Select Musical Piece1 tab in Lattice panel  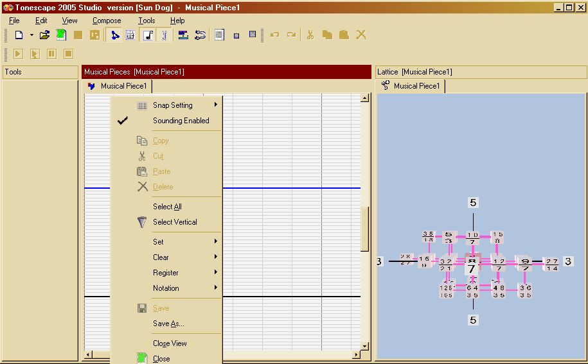coord(411,86)
